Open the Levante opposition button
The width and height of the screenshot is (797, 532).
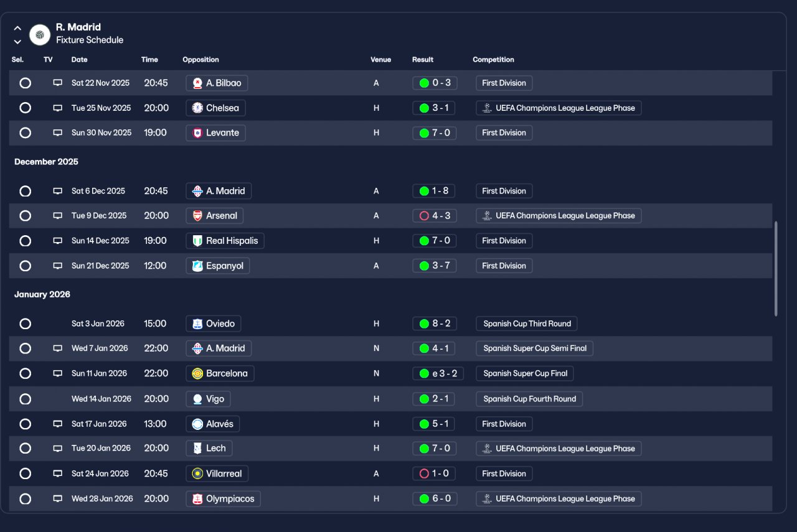[x=215, y=133]
